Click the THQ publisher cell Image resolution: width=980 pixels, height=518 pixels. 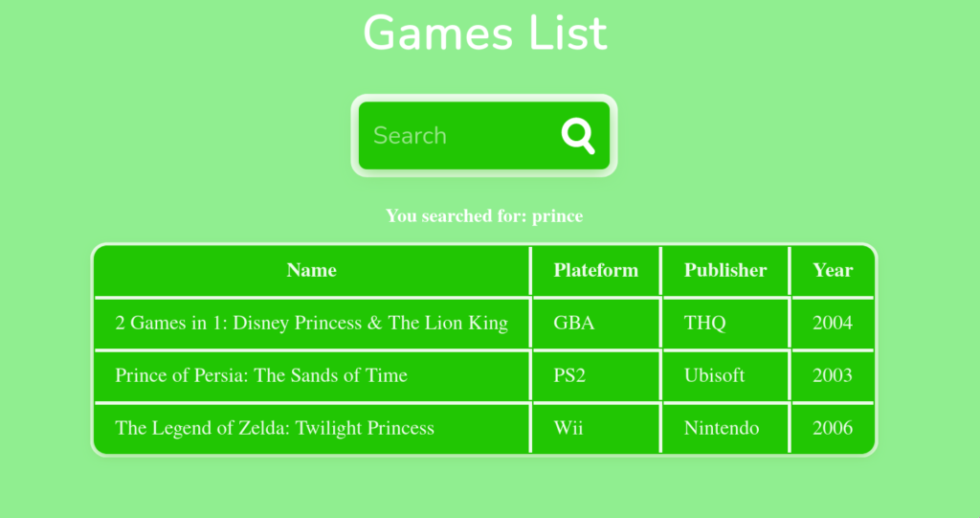[x=725, y=323]
